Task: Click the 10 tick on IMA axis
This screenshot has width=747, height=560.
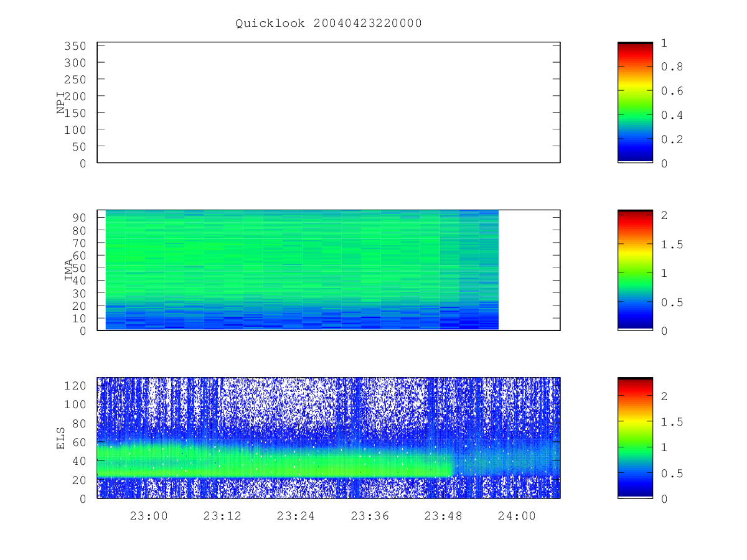Action: pyautogui.click(x=79, y=319)
